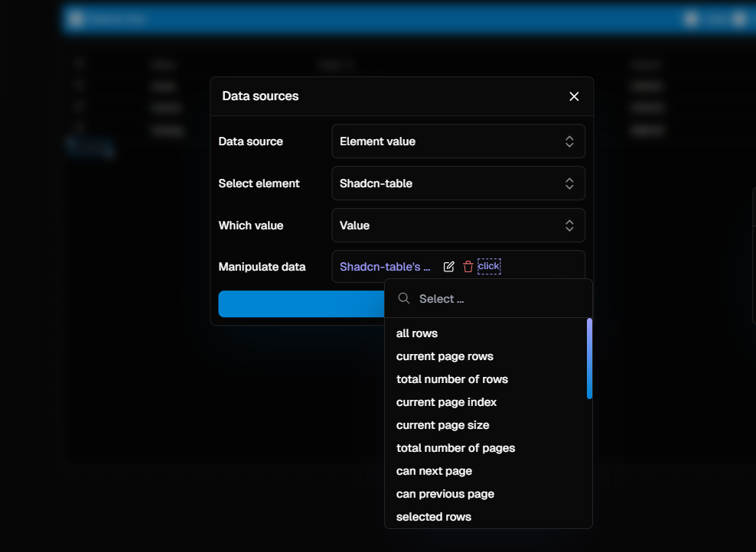756x552 pixels.
Task: Click the blue scrollbar of the options list
Action: 589,359
